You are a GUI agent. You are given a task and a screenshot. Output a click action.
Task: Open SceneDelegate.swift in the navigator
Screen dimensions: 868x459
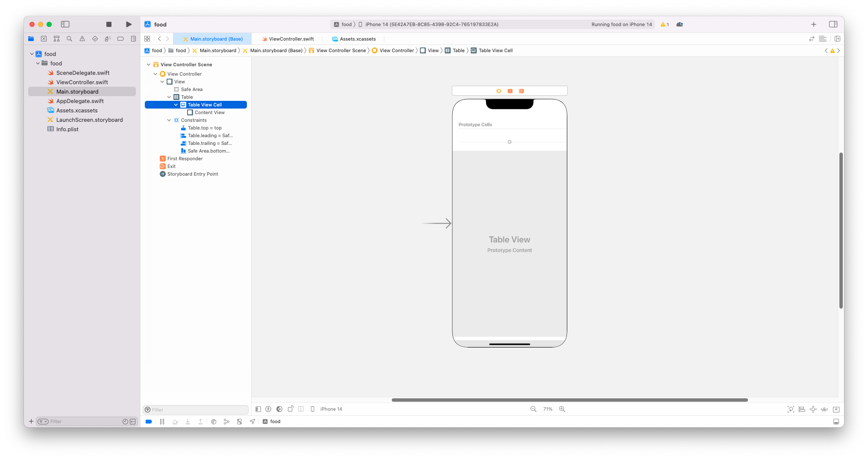point(83,73)
